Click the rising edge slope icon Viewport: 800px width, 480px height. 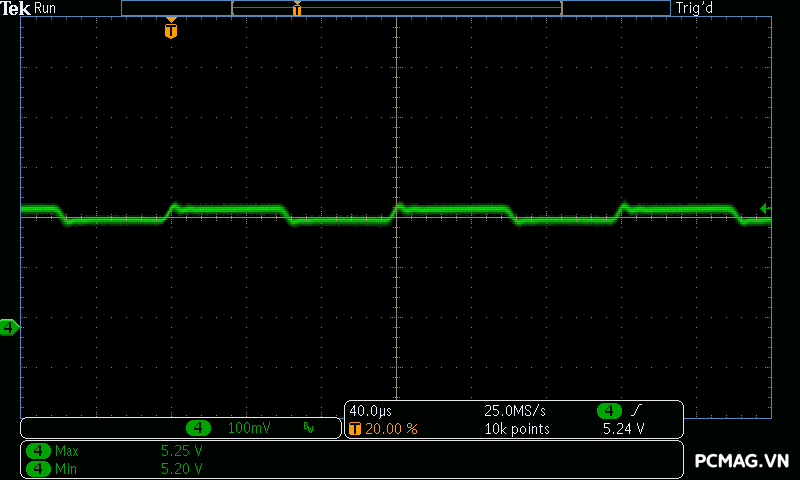point(638,411)
